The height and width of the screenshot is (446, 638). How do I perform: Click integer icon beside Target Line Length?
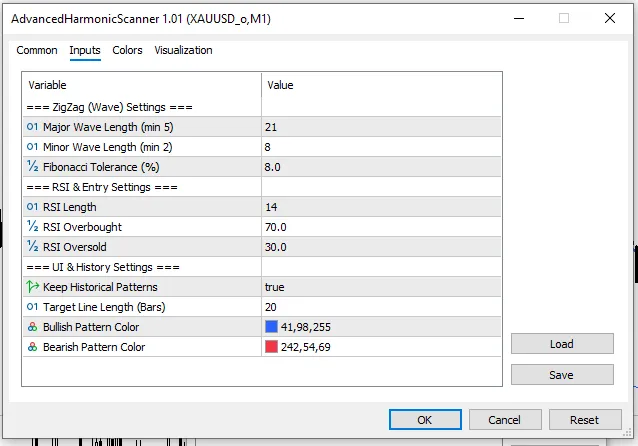pos(32,307)
